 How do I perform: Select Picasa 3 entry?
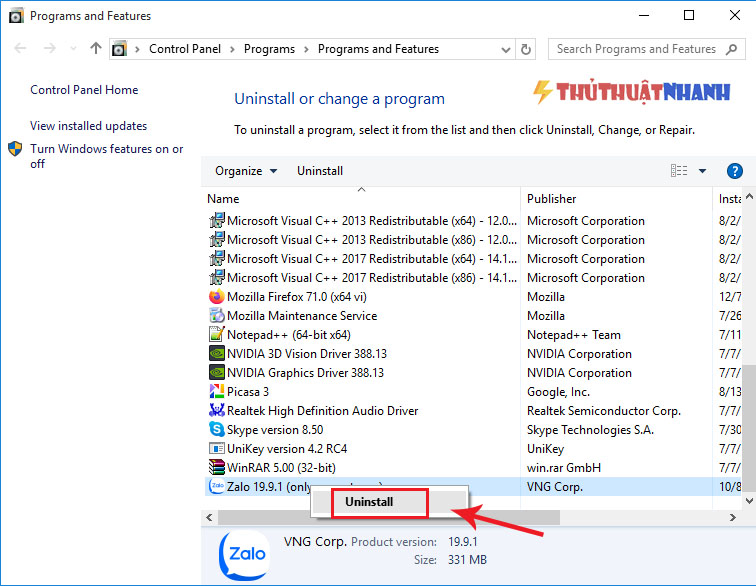248,392
